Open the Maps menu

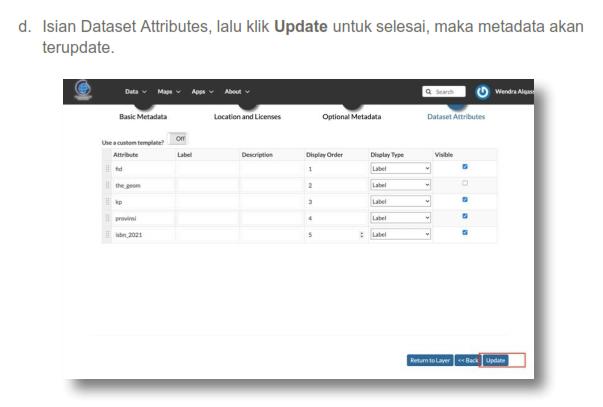click(170, 92)
